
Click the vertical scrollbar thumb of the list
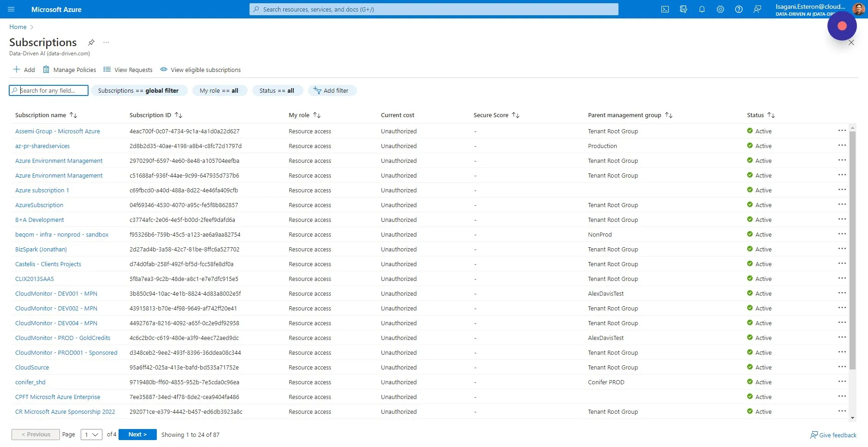pos(852,250)
